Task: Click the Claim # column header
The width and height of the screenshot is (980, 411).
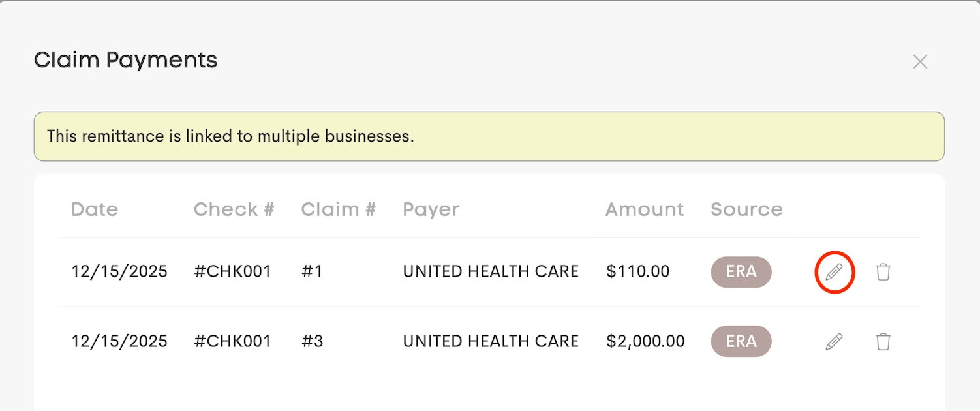Action: point(339,209)
